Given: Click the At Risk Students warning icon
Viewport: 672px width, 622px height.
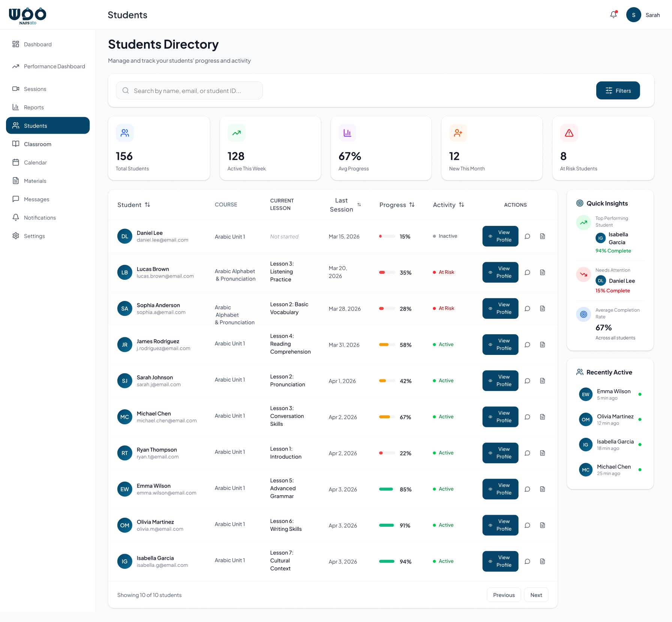Looking at the screenshot, I should [x=569, y=133].
